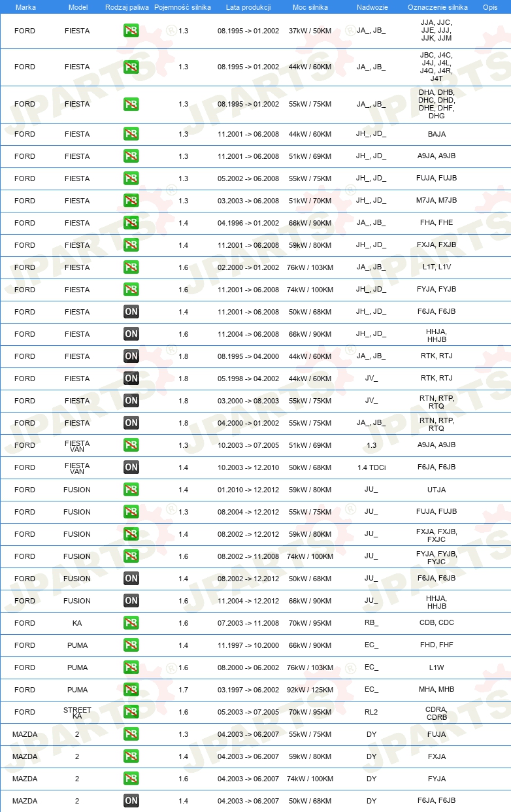
Task: Click the Marka column header
Action: click(25, 7)
